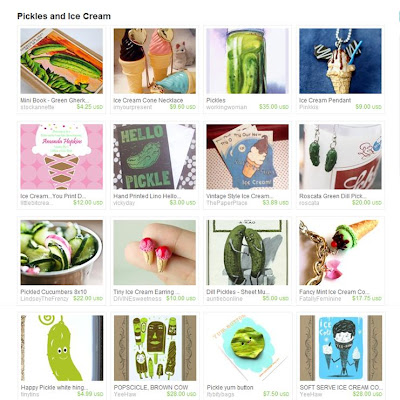Visit seller stockannette's shop link
Viewport: 400px width, 400px height.
pyautogui.click(x=37, y=107)
